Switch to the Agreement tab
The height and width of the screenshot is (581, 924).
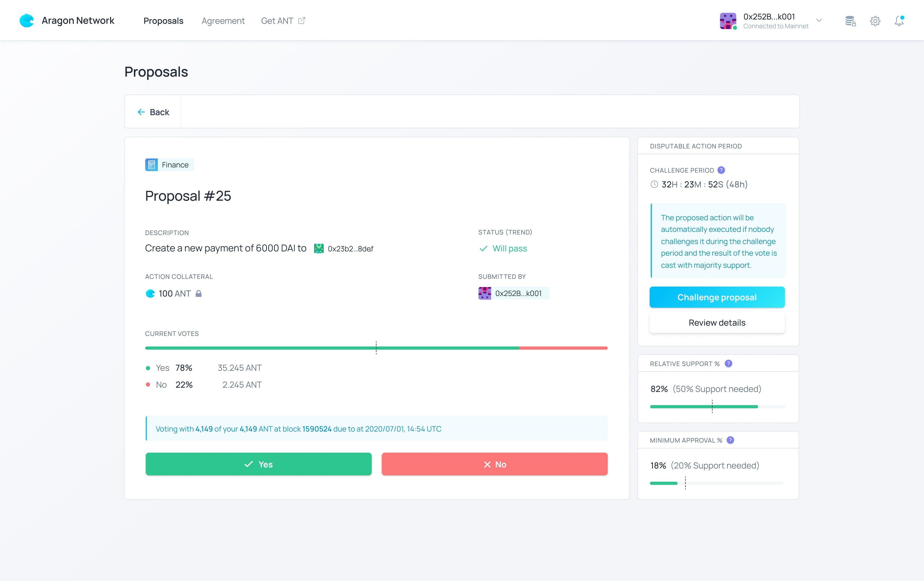223,21
